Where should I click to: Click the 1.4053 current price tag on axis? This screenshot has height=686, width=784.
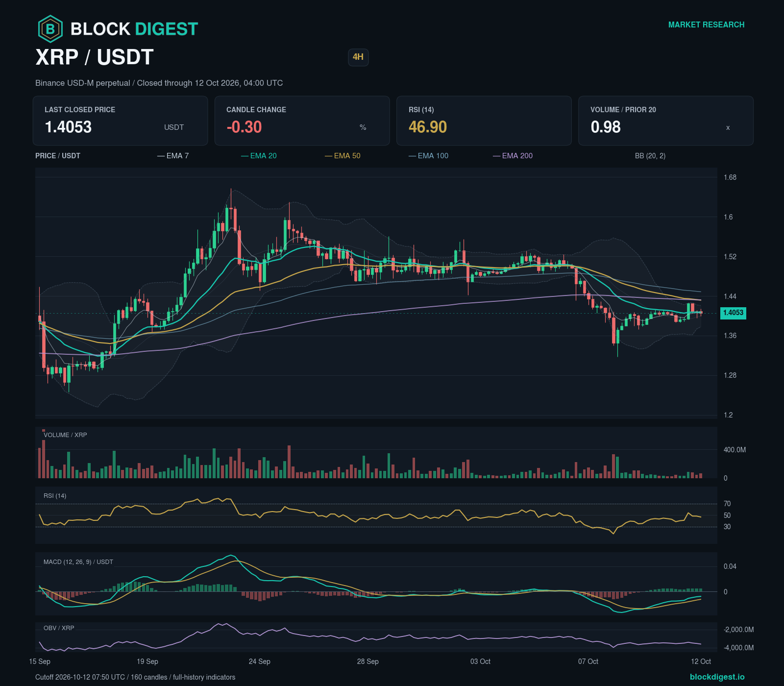[733, 313]
